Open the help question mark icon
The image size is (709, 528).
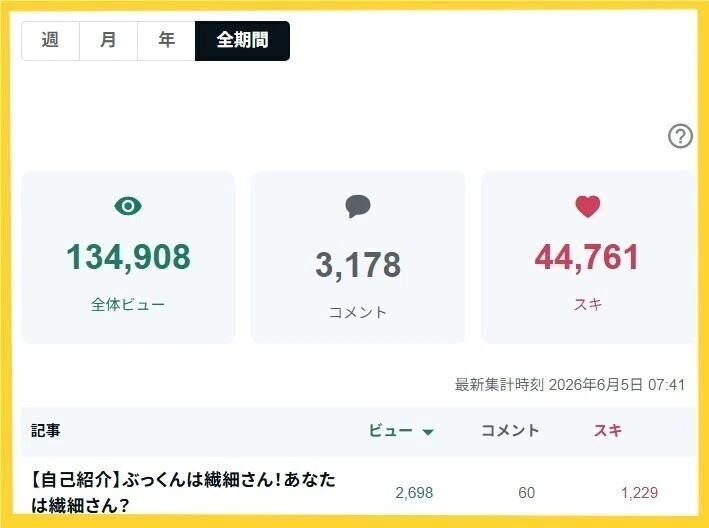(x=680, y=136)
